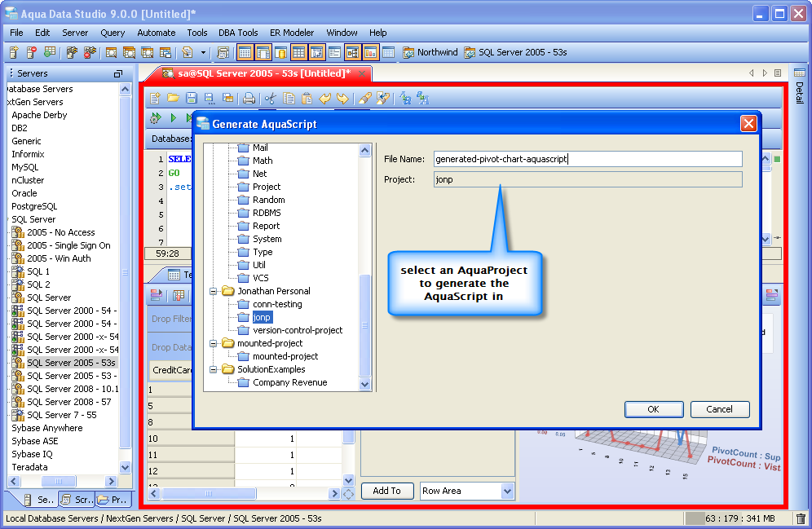The image size is (812, 529).
Task: Select version-control-project in the dialog tree
Action: 298,330
